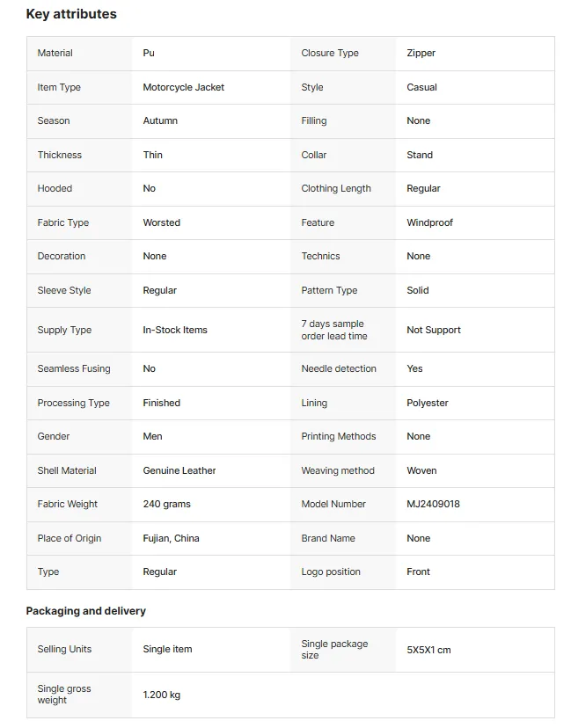Click the 7 days sample order lead time label

click(x=334, y=330)
